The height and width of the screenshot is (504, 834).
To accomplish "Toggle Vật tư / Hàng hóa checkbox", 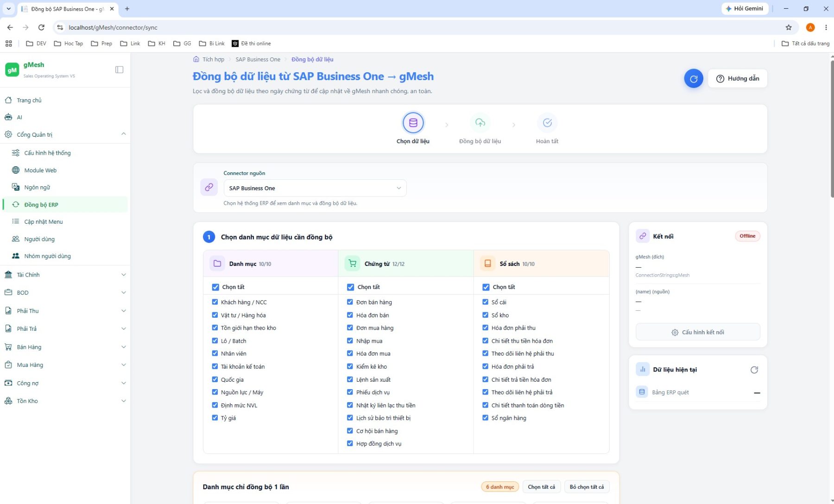I will pyautogui.click(x=215, y=315).
